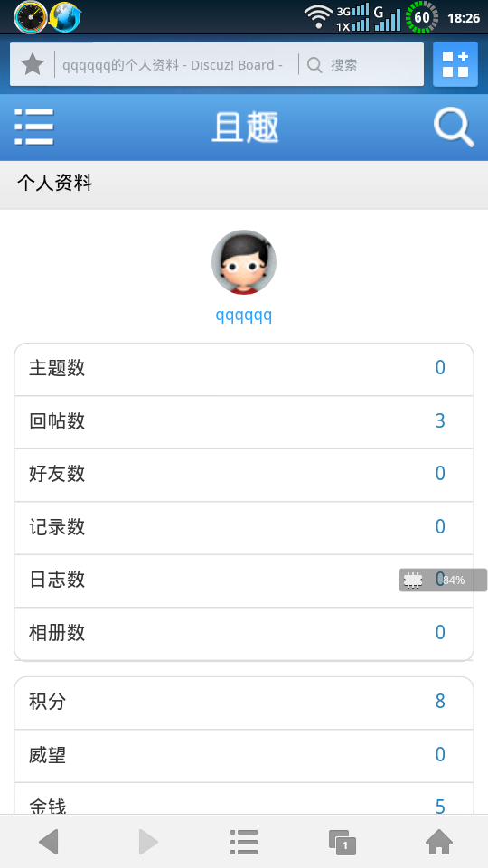Tap the magnifier in blue header
488x868 pixels.
(454, 127)
